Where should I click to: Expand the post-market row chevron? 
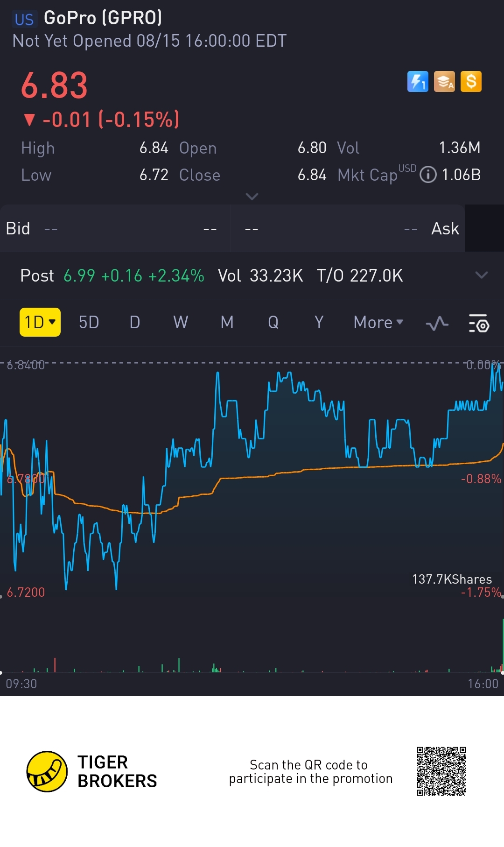[x=481, y=275]
